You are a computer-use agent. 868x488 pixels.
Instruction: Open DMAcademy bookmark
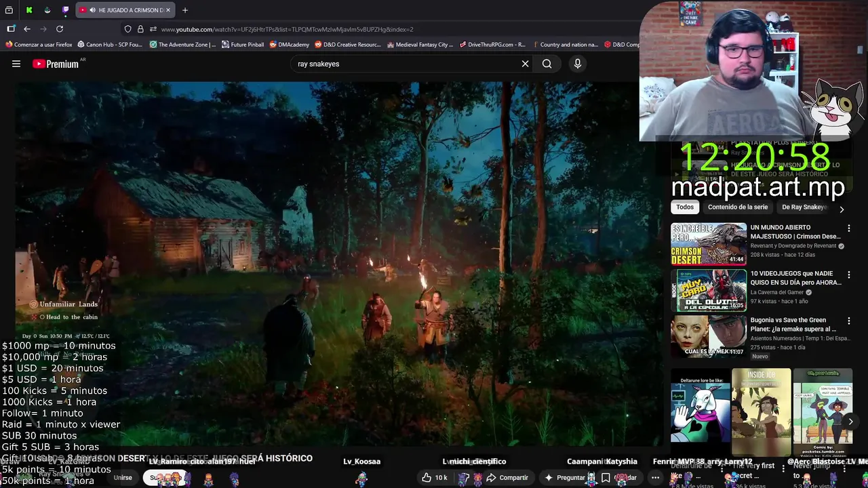[289, 45]
